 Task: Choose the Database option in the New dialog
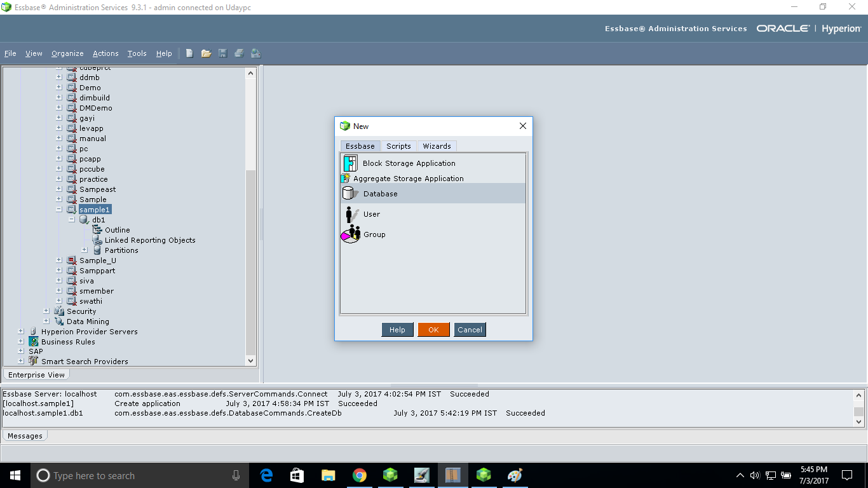(x=380, y=193)
